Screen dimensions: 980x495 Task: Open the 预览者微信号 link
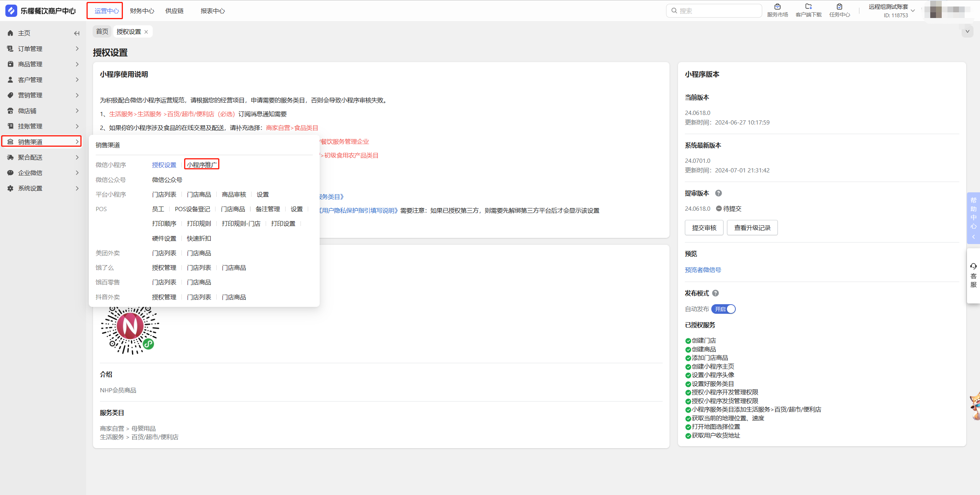coord(702,270)
